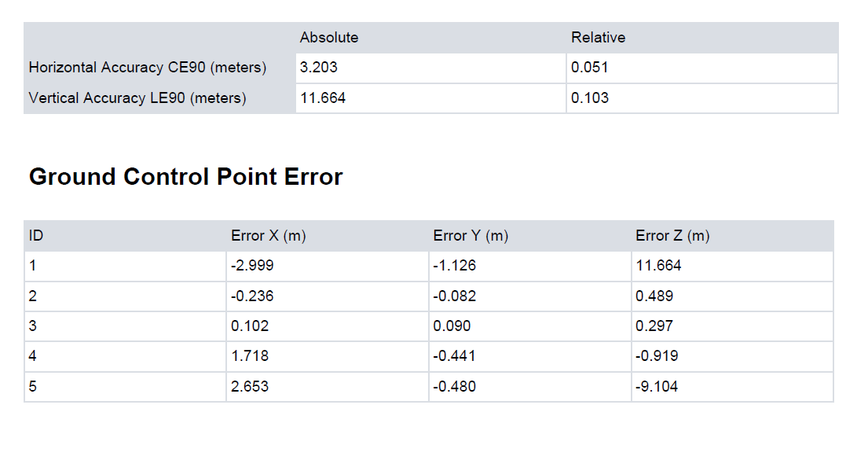Click relative vertical accuracy value 0.103
868x449 pixels.
[x=590, y=98]
